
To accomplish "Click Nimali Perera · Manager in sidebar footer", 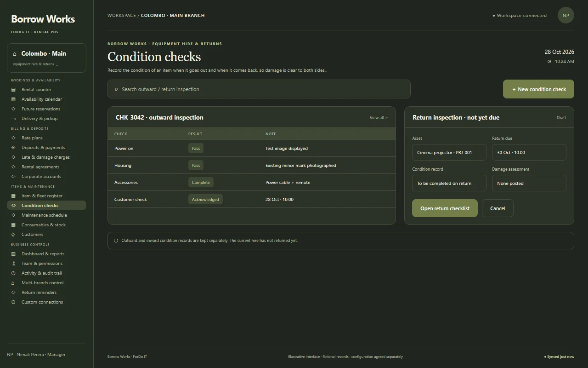I will [x=36, y=355].
